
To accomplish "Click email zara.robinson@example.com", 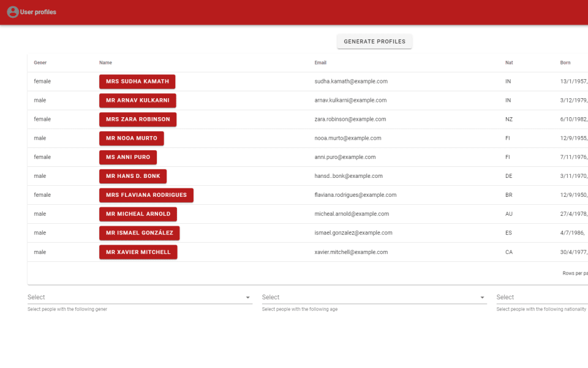I will [x=350, y=119].
